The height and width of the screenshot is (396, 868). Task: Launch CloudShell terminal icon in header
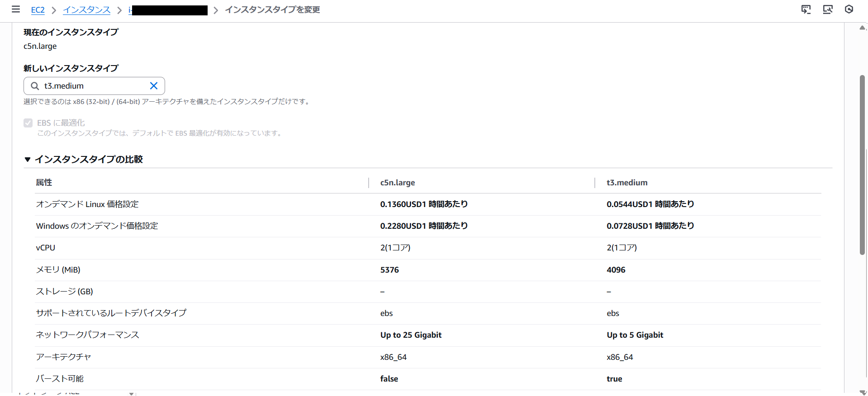tap(806, 9)
